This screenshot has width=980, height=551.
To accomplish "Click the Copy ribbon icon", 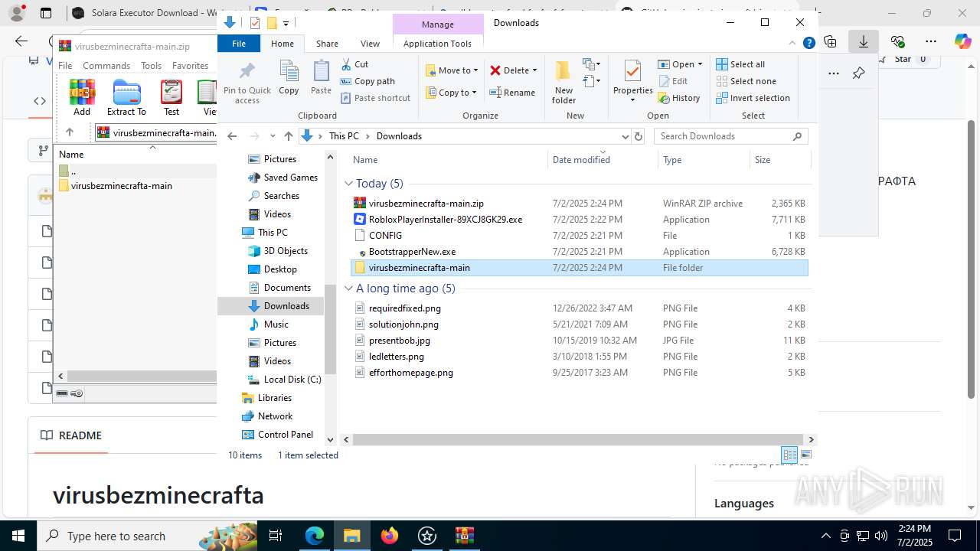I will tap(289, 77).
